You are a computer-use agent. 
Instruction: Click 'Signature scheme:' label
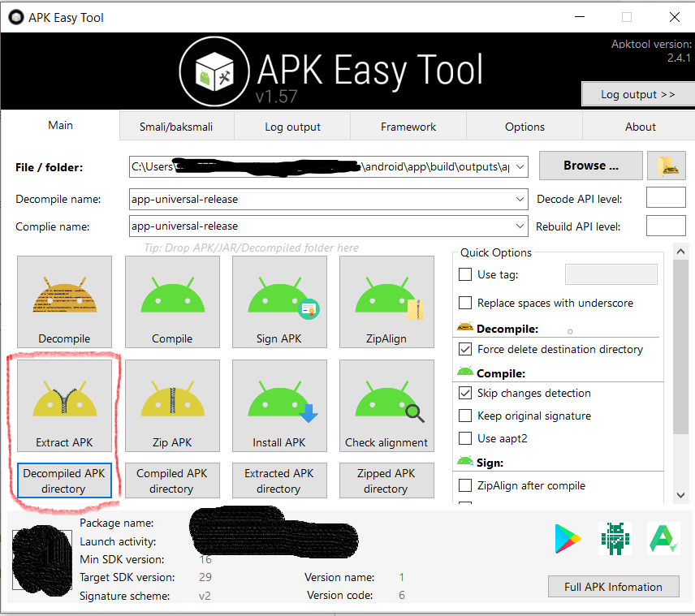click(x=124, y=596)
